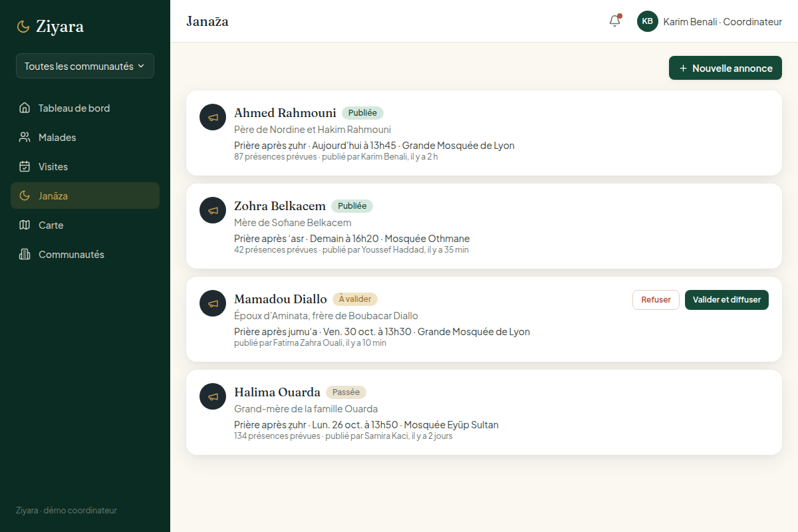This screenshot has height=532, width=798.
Task: Click '134 présences prévues' line
Action: coord(343,436)
